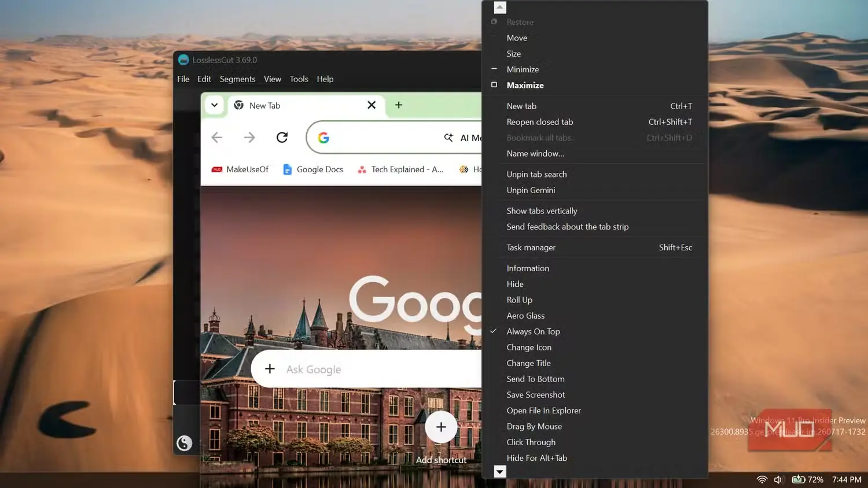Select Save Screenshot in the menu
The width and height of the screenshot is (868, 488).
[595, 395]
